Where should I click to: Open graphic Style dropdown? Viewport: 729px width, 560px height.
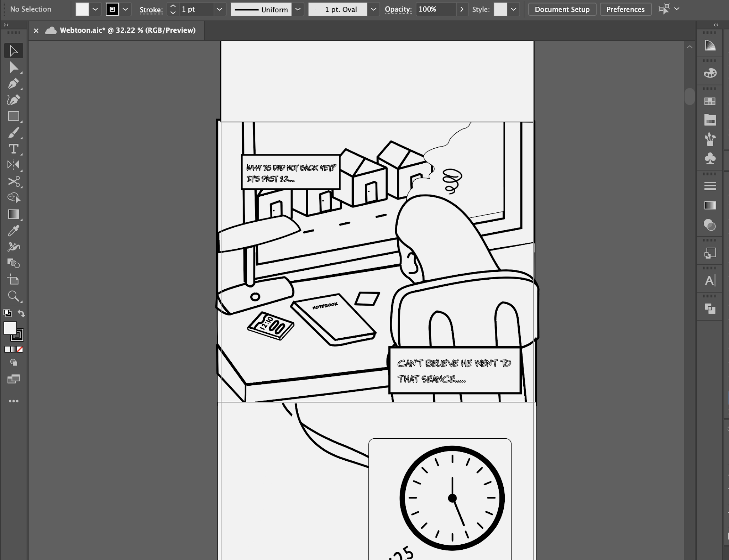[513, 9]
